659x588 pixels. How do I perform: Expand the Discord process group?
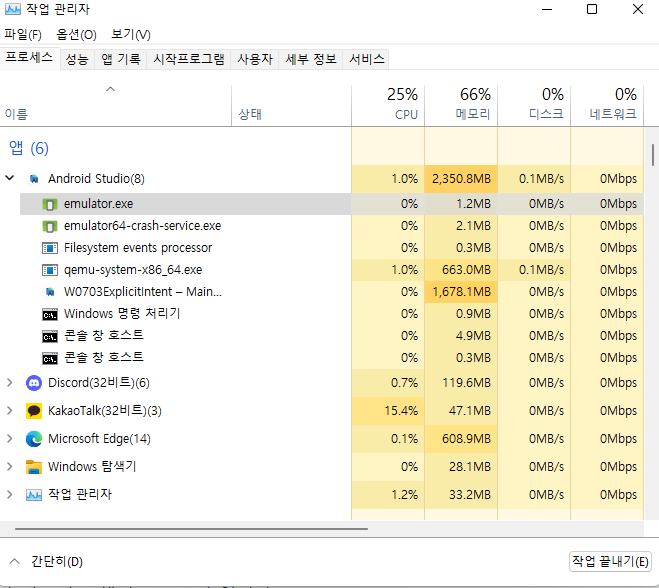pos(10,382)
